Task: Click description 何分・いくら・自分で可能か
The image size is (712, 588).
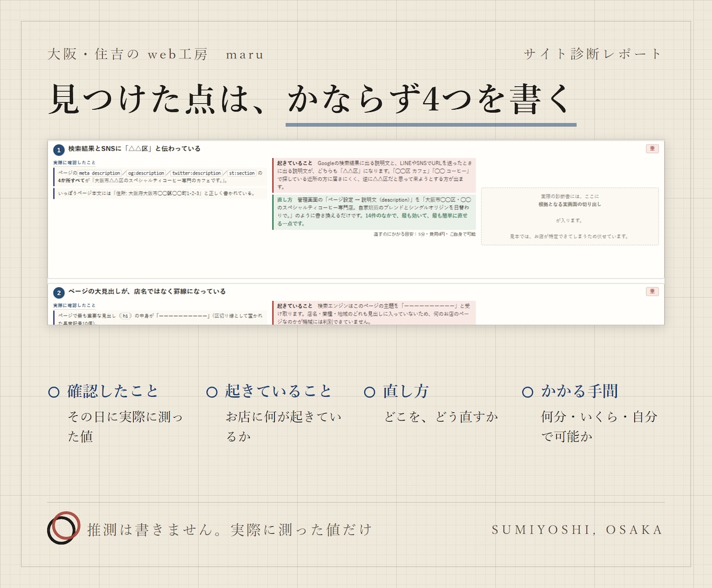Action: (x=599, y=427)
